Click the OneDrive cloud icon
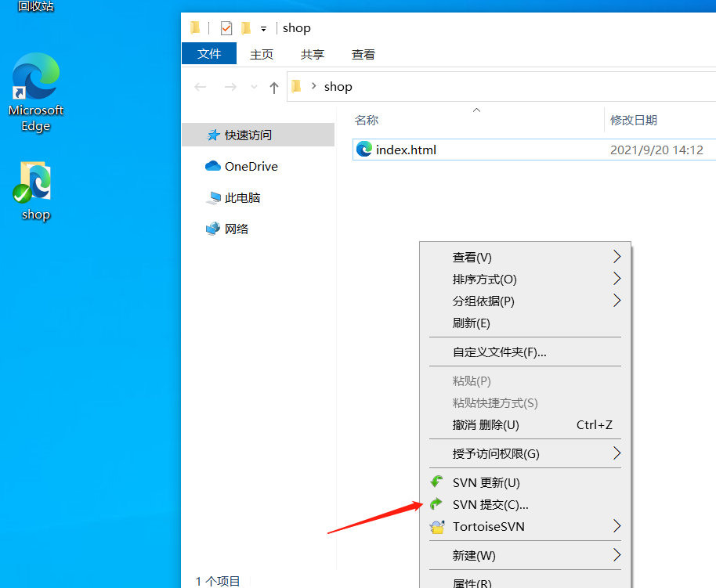 click(213, 166)
